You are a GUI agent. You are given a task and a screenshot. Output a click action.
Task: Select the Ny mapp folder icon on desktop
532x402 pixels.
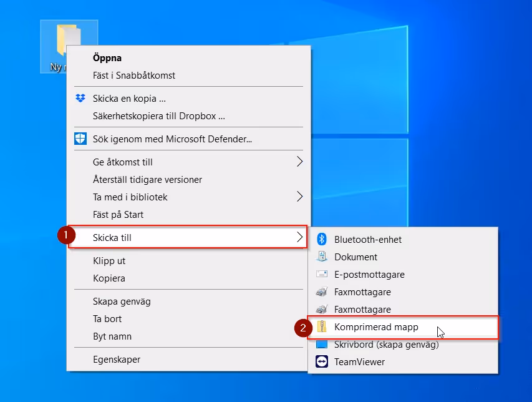point(69,47)
